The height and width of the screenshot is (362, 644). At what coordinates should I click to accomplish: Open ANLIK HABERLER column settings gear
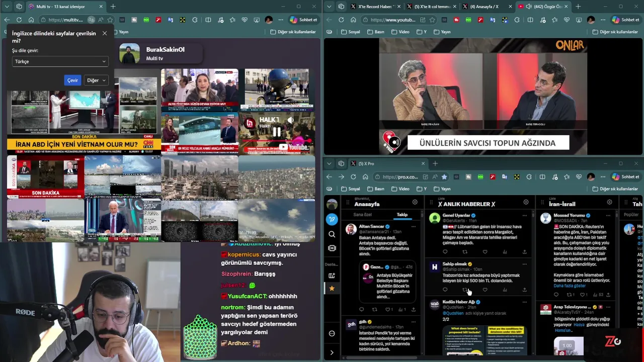(x=526, y=202)
